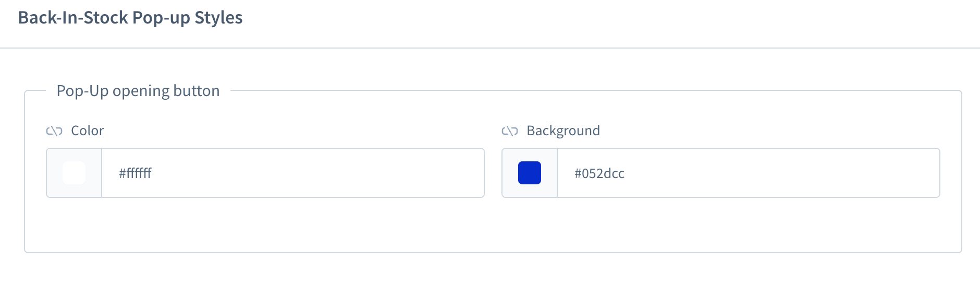Click the unlink icon beside Background label

point(509,131)
